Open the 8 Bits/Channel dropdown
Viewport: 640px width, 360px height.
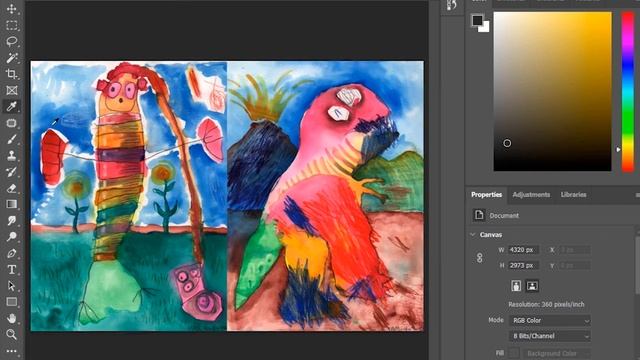coord(550,336)
